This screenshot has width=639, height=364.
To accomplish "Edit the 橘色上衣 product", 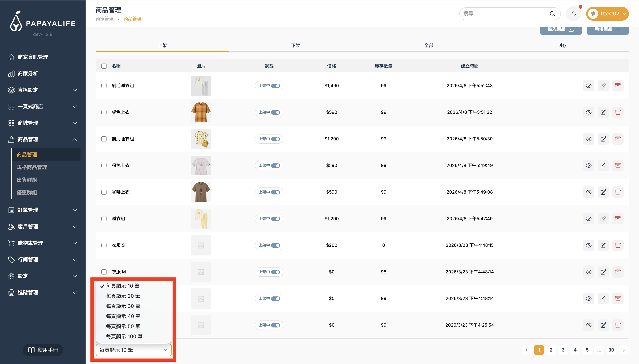I will (x=603, y=112).
